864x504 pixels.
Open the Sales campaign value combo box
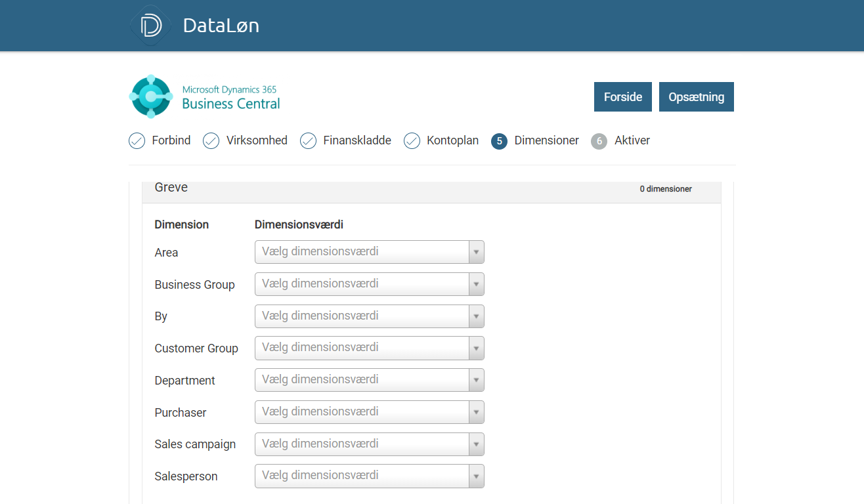[370, 444]
